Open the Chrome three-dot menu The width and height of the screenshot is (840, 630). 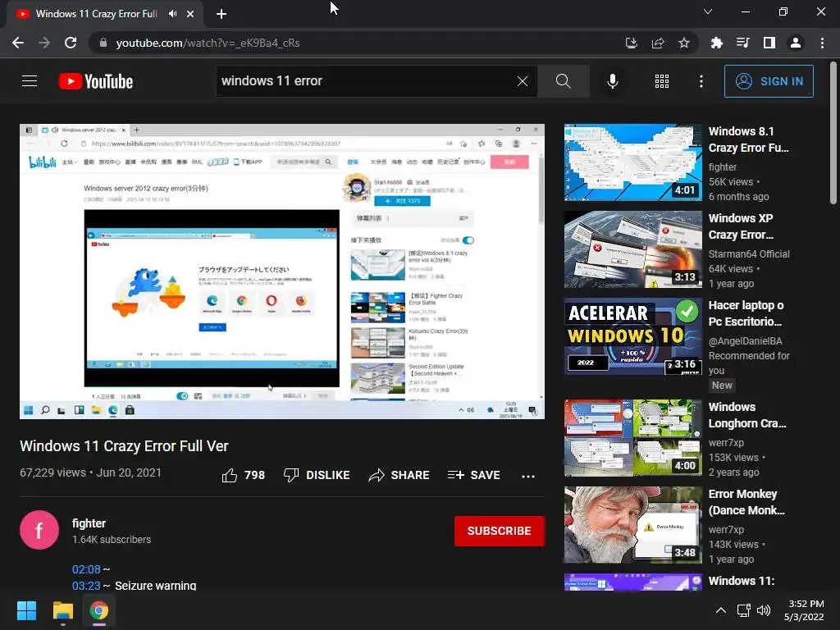point(822,43)
